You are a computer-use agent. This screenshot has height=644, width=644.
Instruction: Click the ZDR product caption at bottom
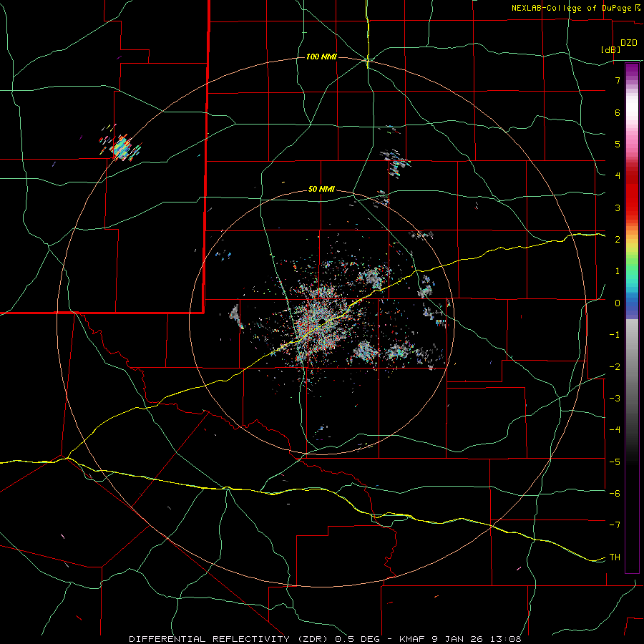click(326, 639)
